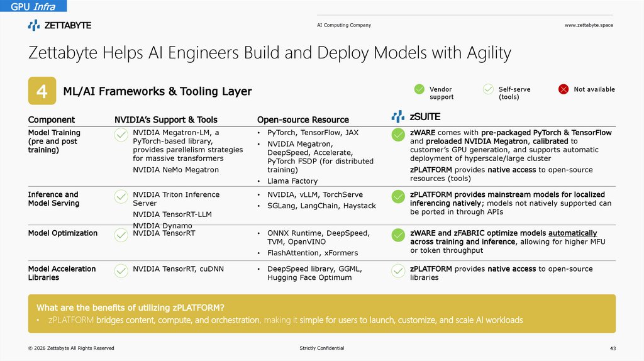Click the AI Computing Company text
The height and width of the screenshot is (361, 644).
(344, 25)
